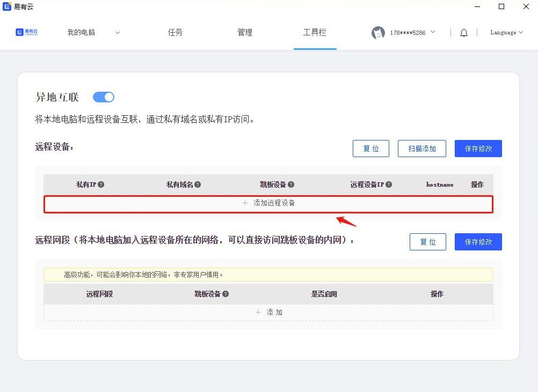This screenshot has height=392, width=538.
Task: Click the user avatar icon
Action: (378, 33)
